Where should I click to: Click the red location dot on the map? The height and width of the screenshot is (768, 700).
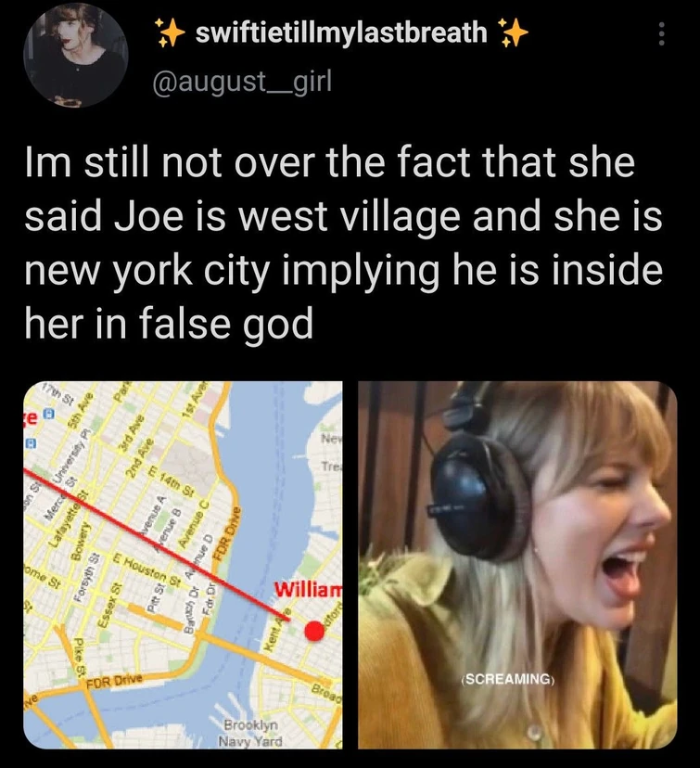coord(314,631)
